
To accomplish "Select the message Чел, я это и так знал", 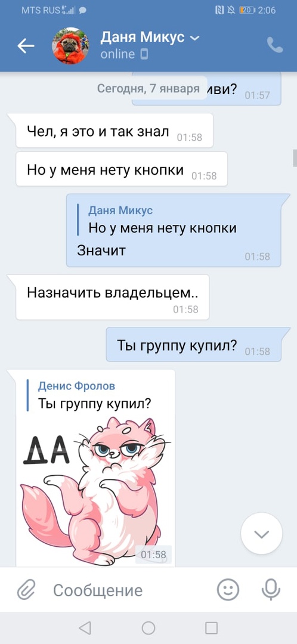I will (x=114, y=131).
